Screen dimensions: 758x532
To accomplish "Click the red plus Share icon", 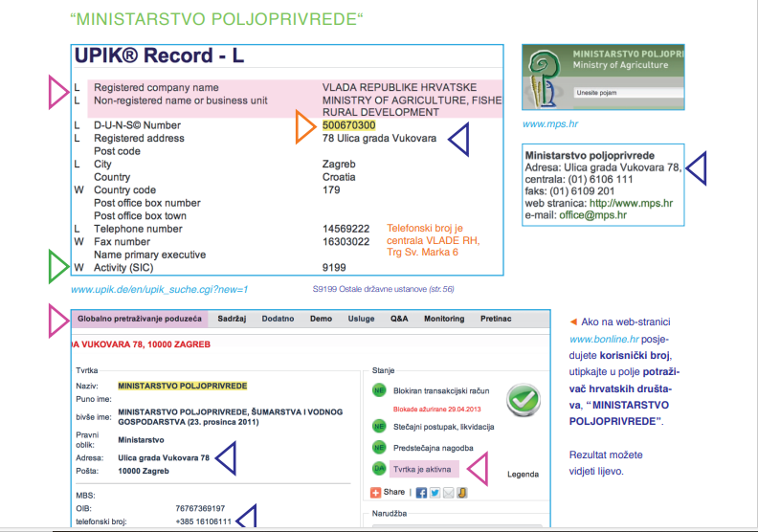I will point(375,493).
